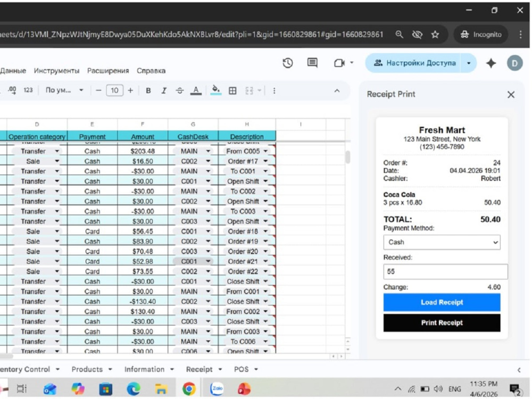
Task: Switch to the Receipt sheet tab
Action: point(199,370)
